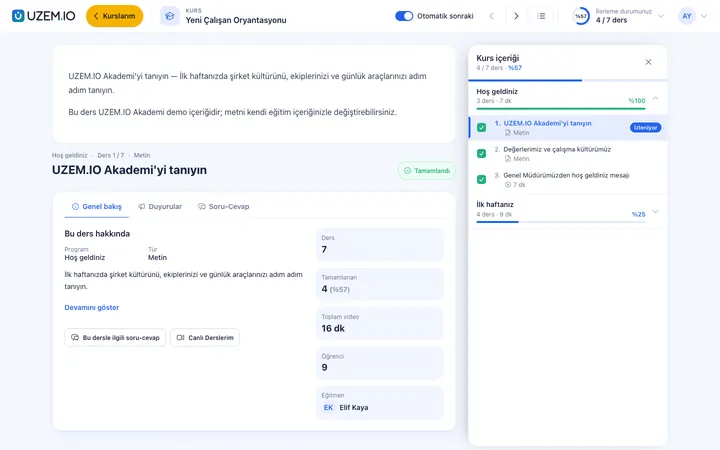This screenshot has width=720, height=450.
Task: Click Devamını göster link
Action: coord(92,308)
